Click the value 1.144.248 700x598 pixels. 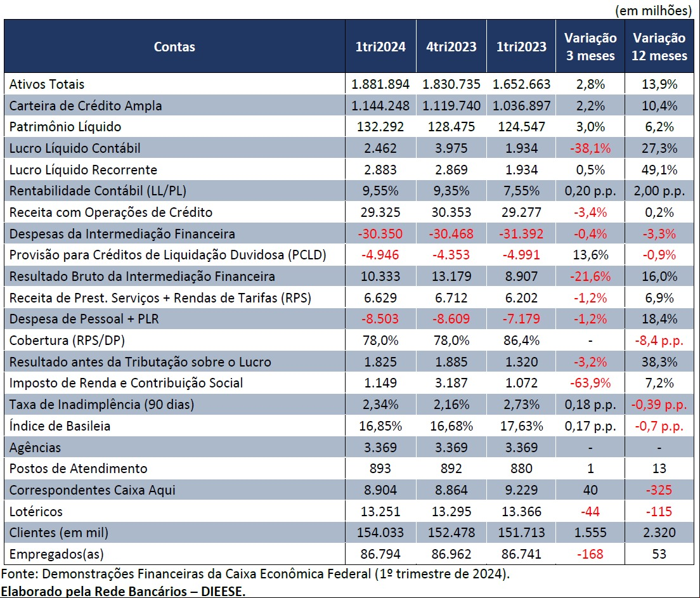pos(380,106)
